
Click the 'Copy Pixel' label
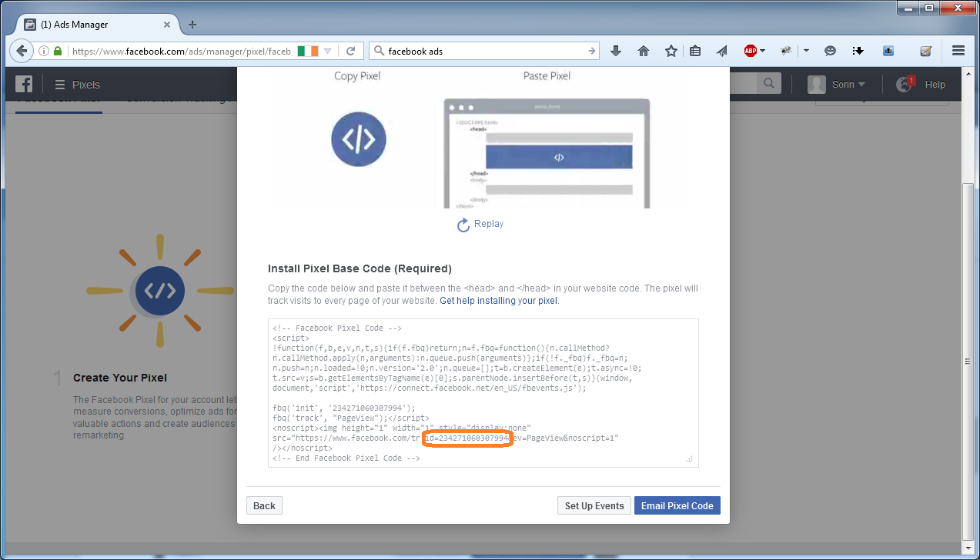(357, 75)
